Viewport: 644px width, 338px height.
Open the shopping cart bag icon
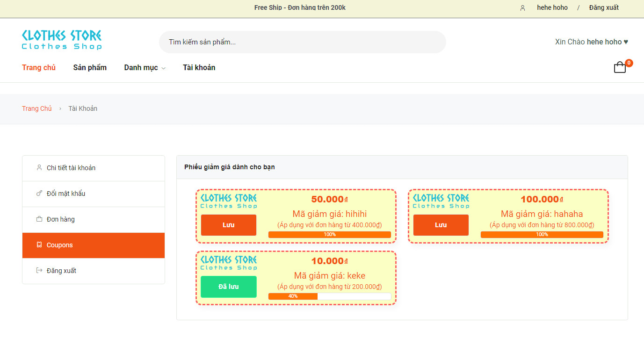tap(620, 68)
